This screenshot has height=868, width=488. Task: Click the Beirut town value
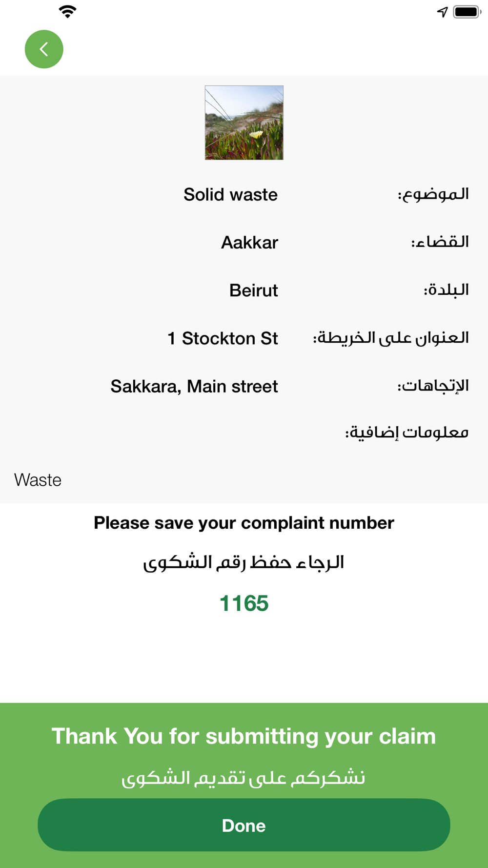pyautogui.click(x=254, y=290)
